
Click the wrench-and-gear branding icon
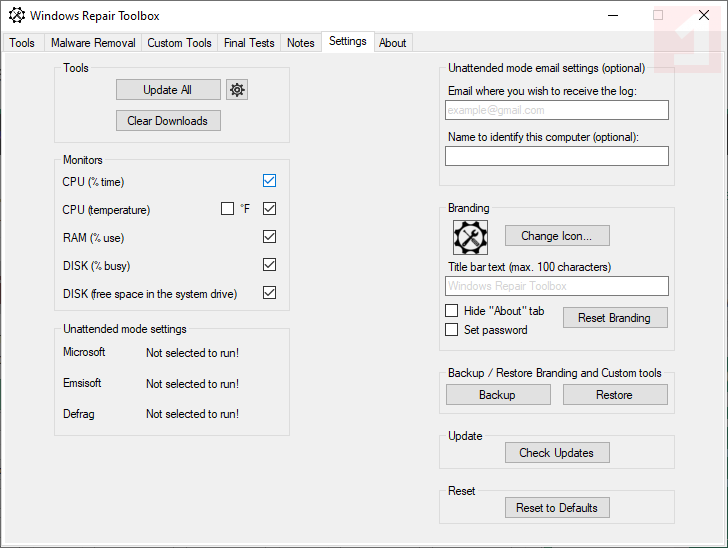(x=470, y=237)
